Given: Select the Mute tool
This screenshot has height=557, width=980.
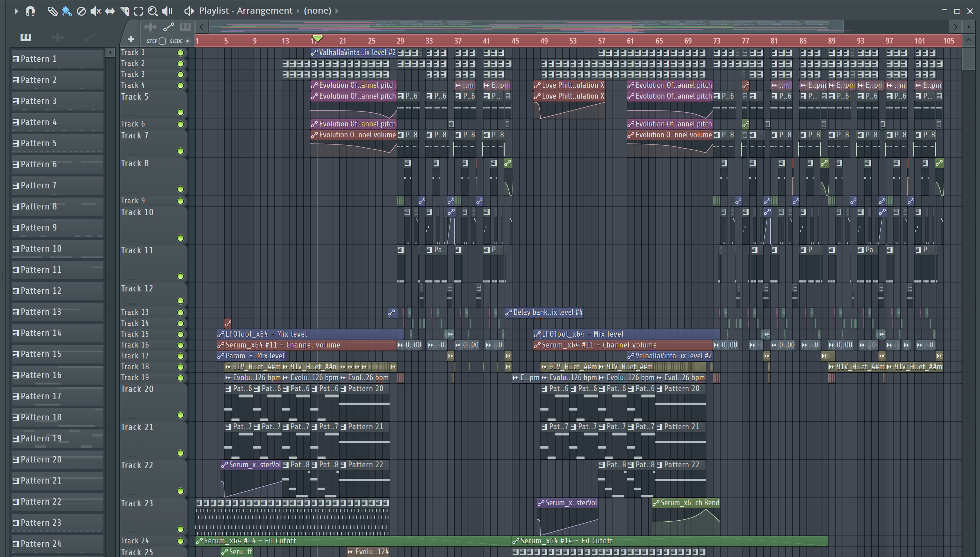Looking at the screenshot, I should pos(95,11).
